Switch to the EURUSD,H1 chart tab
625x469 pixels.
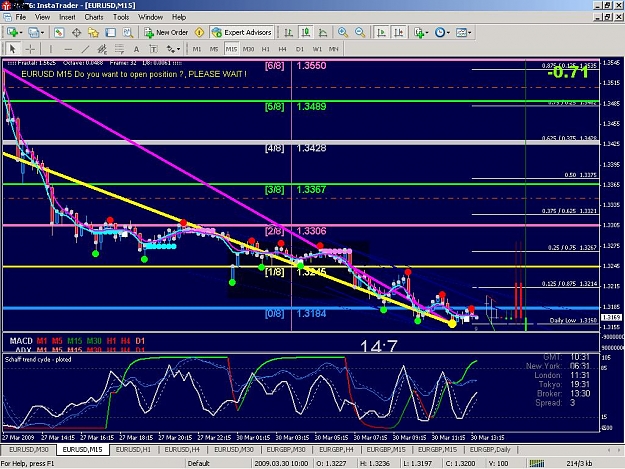pos(134,449)
